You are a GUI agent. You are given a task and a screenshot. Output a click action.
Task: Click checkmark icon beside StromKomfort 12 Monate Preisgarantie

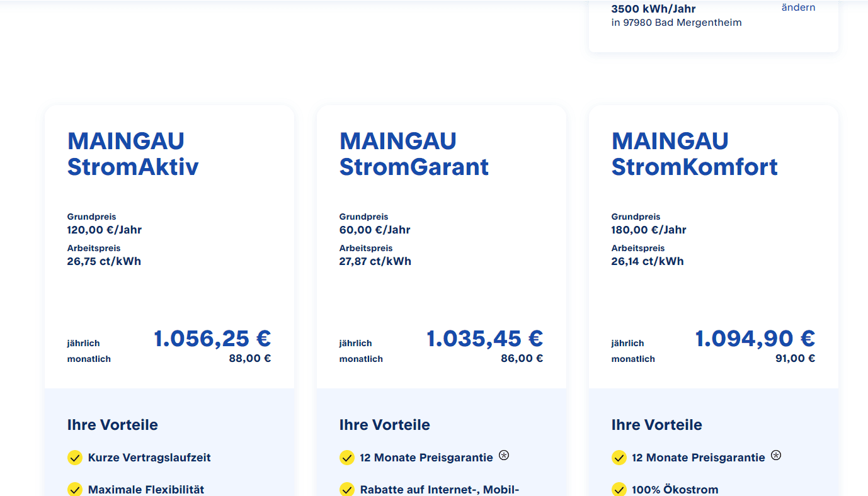click(619, 458)
